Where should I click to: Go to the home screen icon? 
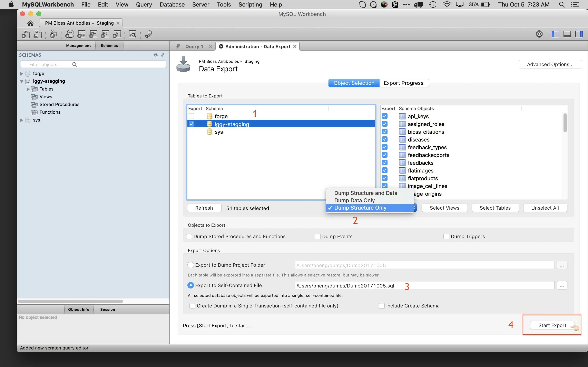click(30, 23)
